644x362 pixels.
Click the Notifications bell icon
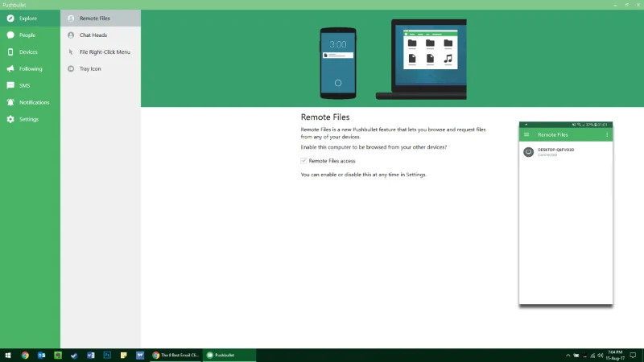coord(10,102)
